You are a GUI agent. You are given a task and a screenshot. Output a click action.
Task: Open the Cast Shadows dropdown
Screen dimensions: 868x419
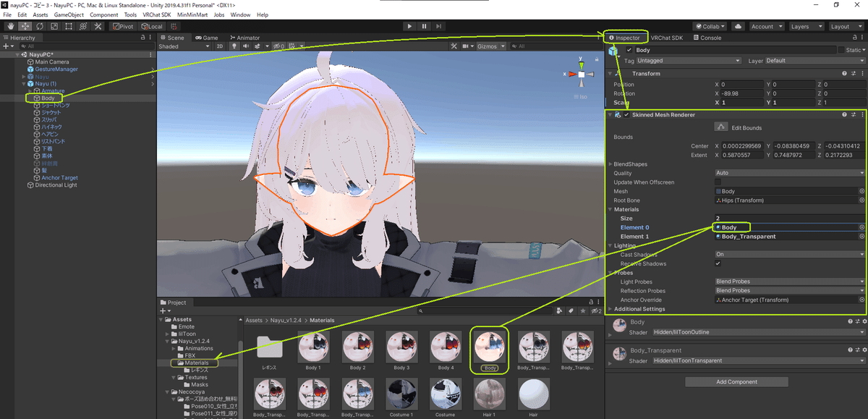coord(790,254)
